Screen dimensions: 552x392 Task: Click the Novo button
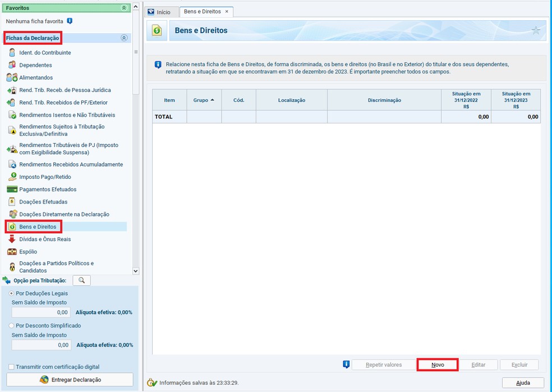click(438, 365)
